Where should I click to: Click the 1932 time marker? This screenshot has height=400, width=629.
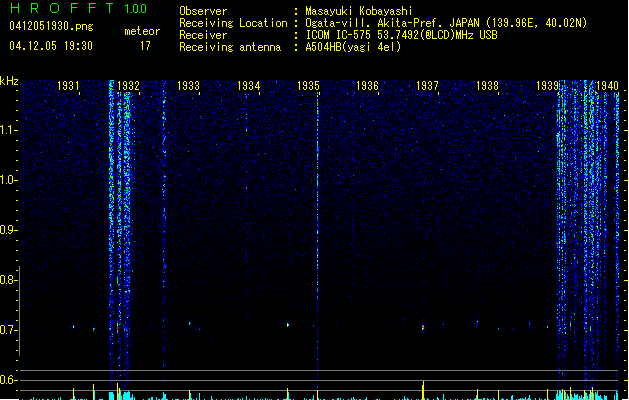point(128,86)
